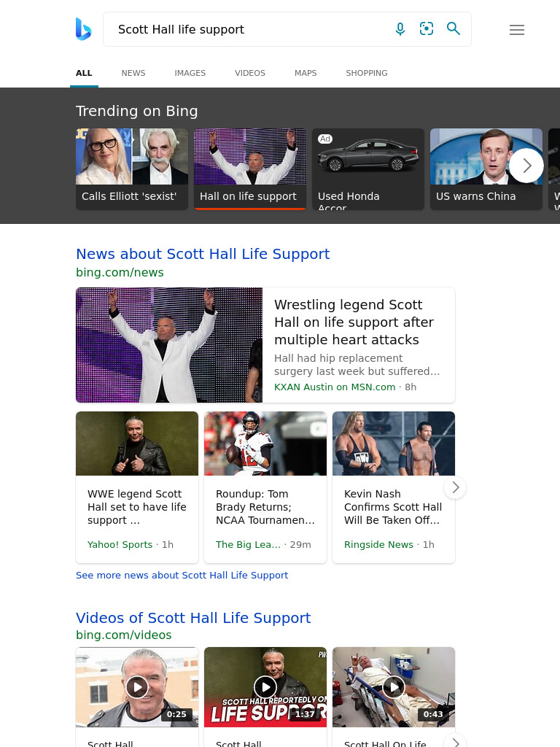Click the Kevin Nash and Hall thumbnail
Image resolution: width=560 pixels, height=747 pixels.
394,444
